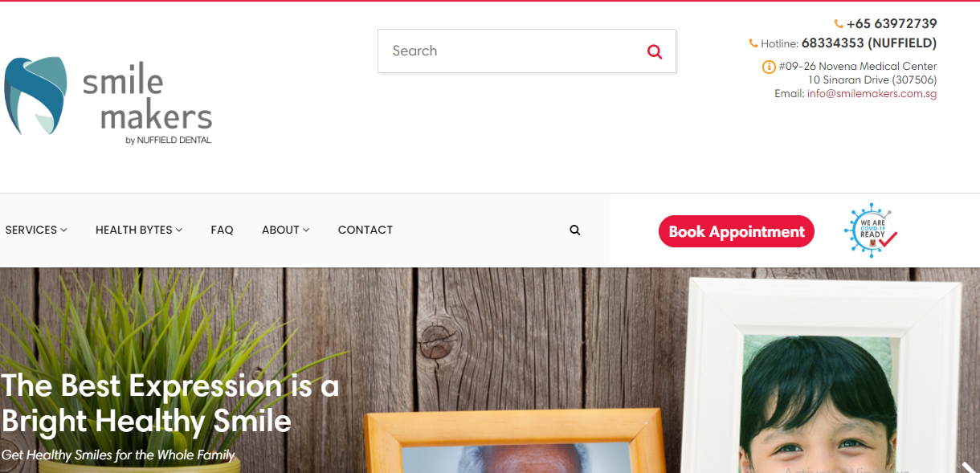The height and width of the screenshot is (473, 980).
Task: Click the orange info icon by address
Action: 769,67
